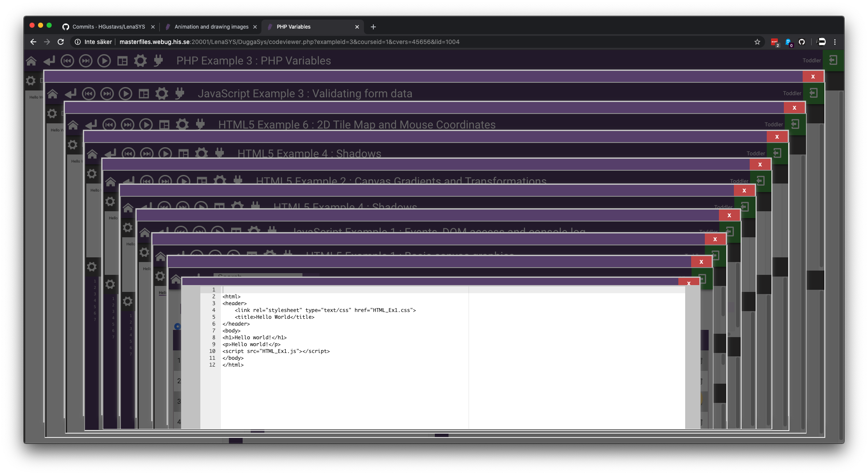
Task: Click home icon in PHP Example 3 toolbar
Action: click(31, 61)
